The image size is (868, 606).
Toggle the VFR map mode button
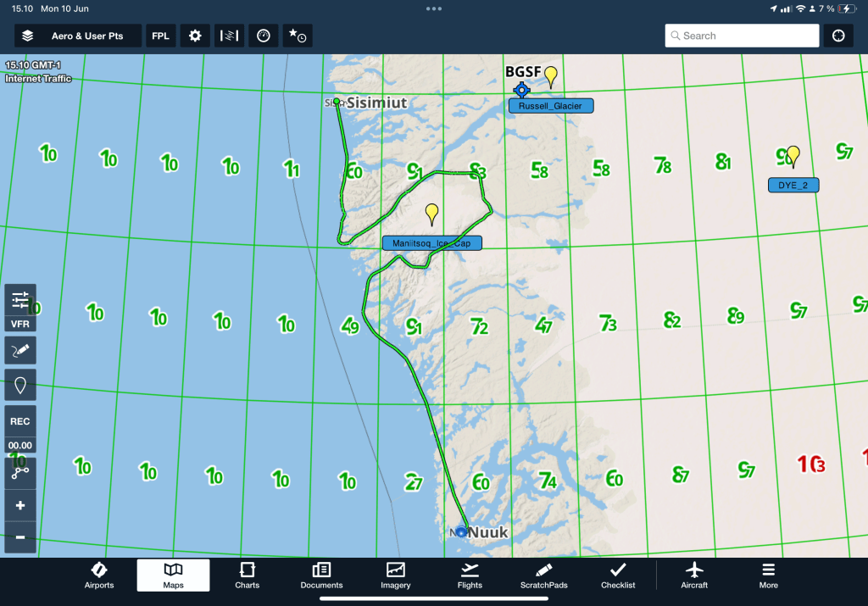[x=20, y=324]
